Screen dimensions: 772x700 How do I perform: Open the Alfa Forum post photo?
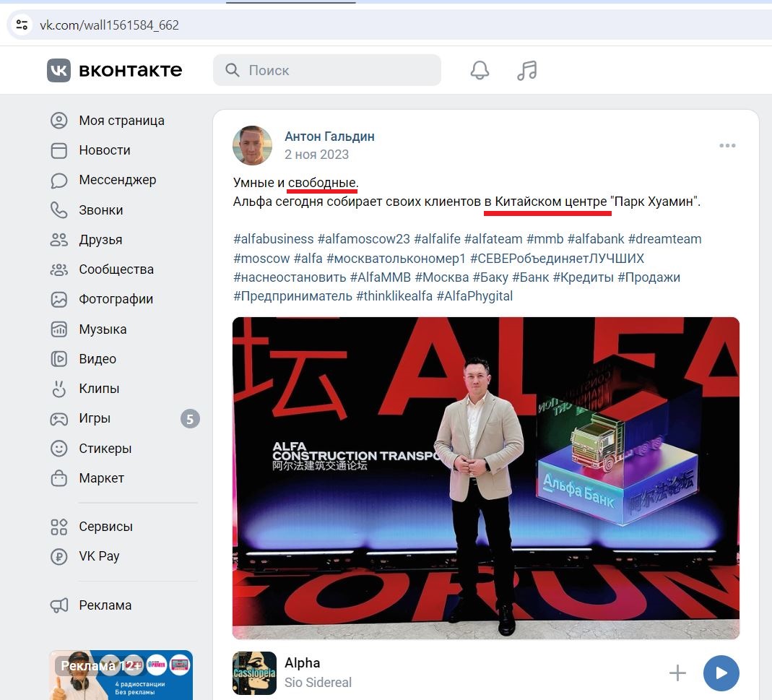pyautogui.click(x=486, y=478)
